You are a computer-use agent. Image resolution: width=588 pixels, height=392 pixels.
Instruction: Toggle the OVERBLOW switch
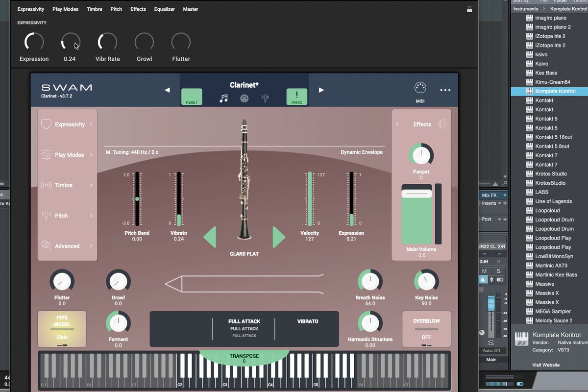click(426, 329)
